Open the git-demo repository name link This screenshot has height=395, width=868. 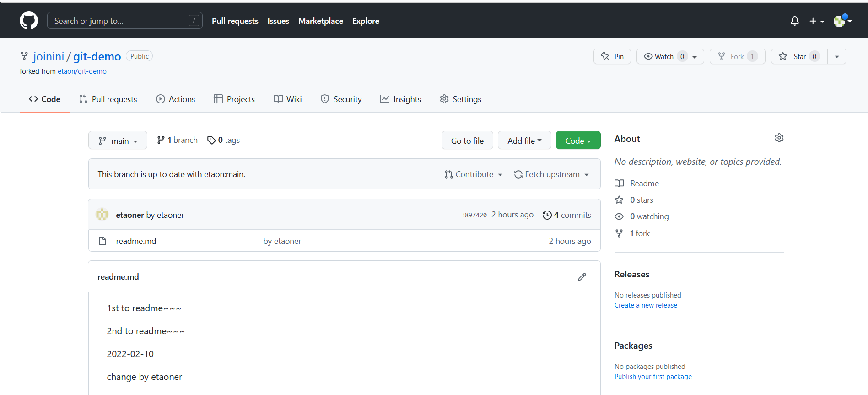(x=97, y=56)
